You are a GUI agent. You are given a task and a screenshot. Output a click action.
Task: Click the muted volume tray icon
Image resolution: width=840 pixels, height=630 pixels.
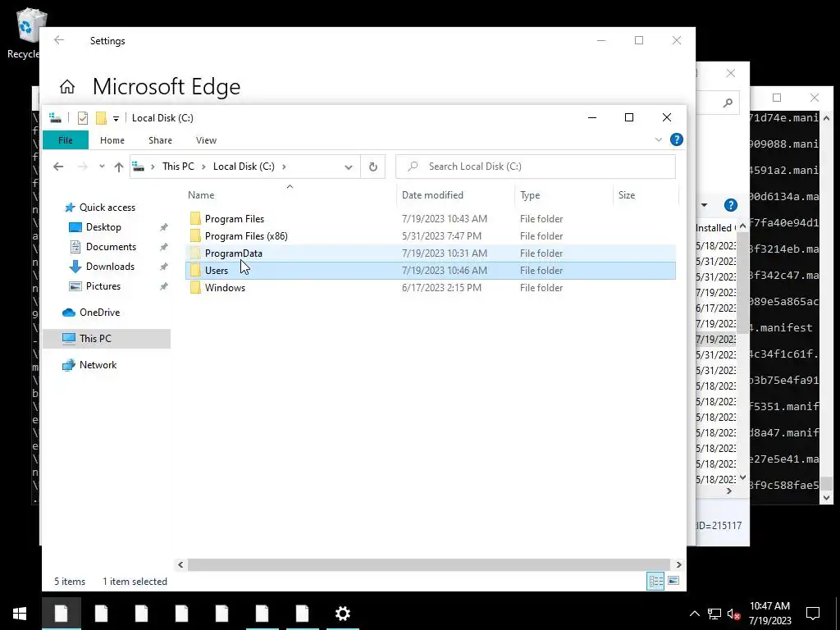pos(733,614)
